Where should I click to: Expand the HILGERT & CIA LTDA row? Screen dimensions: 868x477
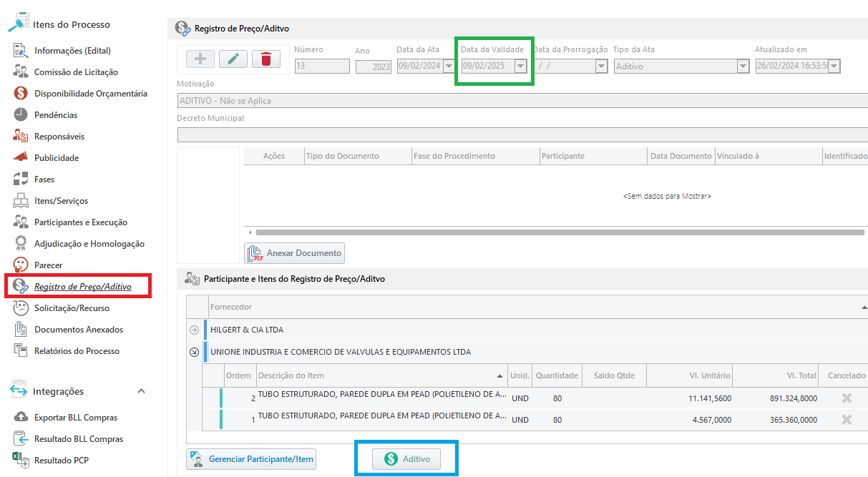tap(194, 330)
